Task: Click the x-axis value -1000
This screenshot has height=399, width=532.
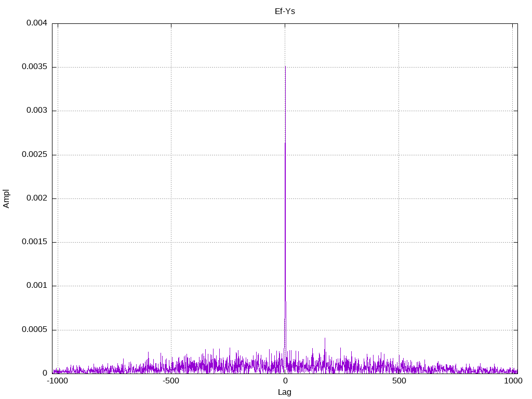Action: click(57, 381)
